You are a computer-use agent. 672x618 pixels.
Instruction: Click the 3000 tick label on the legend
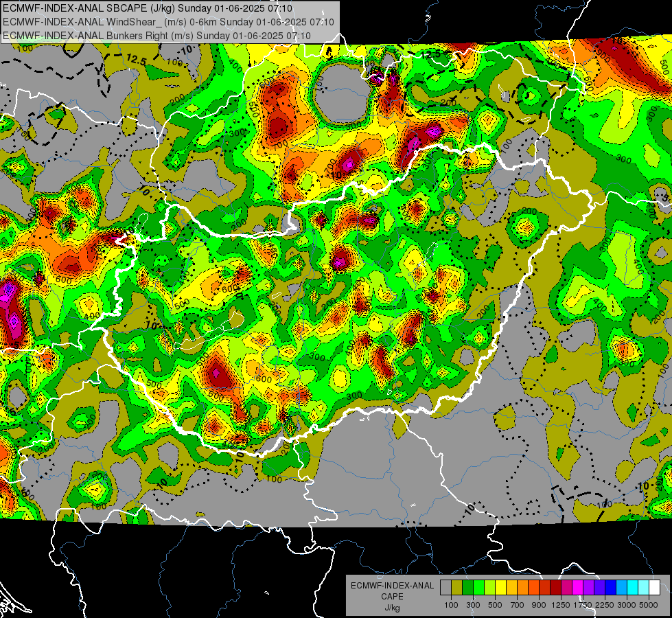[x=627, y=605]
